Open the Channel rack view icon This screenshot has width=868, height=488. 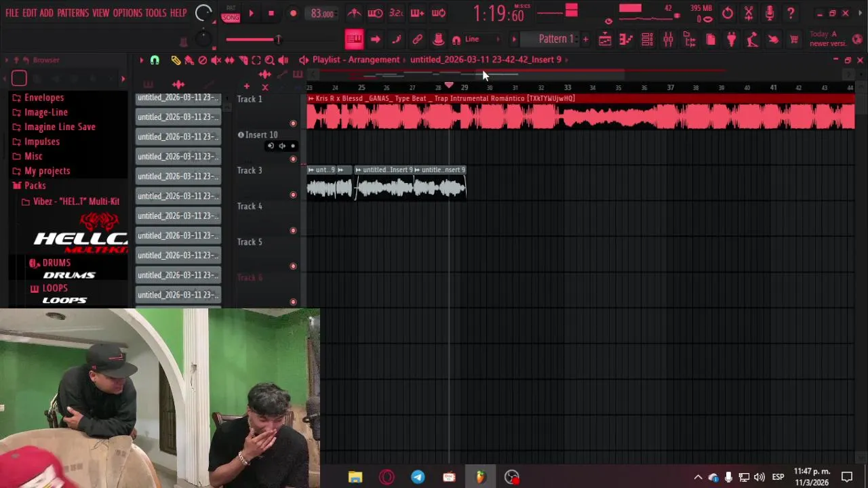[x=647, y=40]
